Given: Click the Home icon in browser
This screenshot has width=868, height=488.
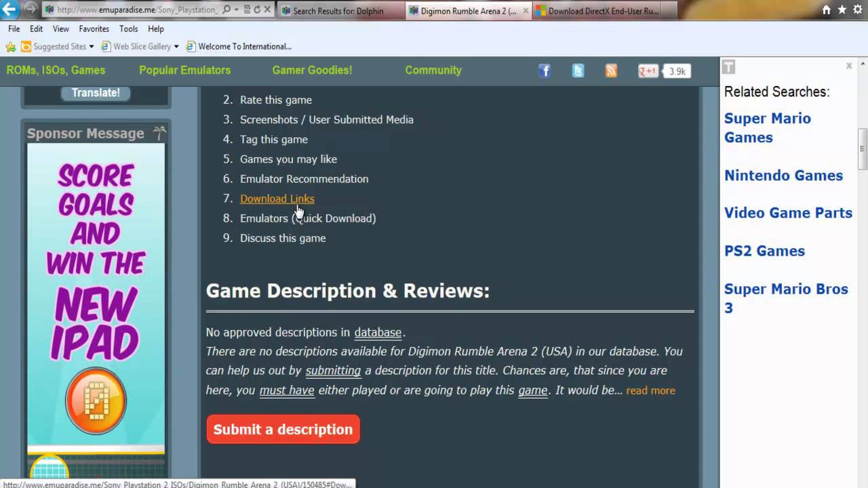Looking at the screenshot, I should click(x=826, y=9).
